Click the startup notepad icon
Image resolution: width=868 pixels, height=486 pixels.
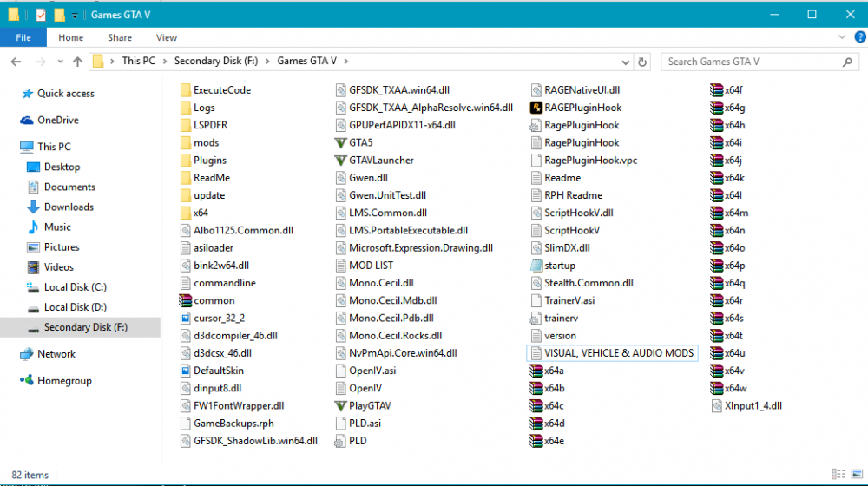[536, 266]
